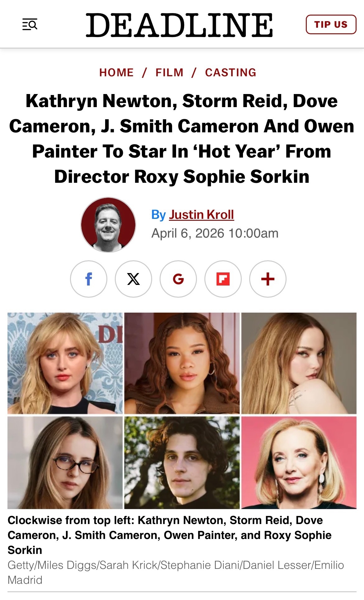
Task: Expand more sharing options plus icon
Action: click(268, 279)
